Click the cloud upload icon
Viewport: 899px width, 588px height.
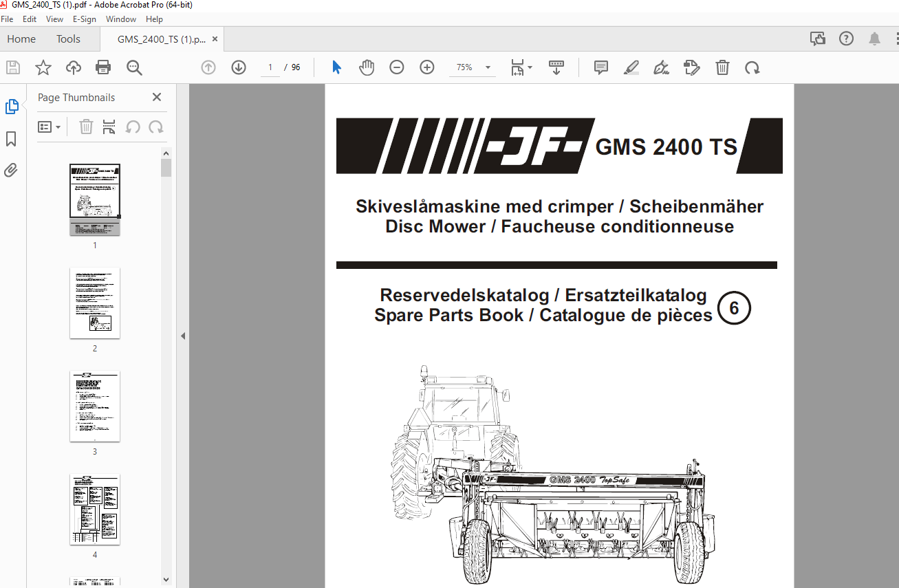(x=74, y=67)
